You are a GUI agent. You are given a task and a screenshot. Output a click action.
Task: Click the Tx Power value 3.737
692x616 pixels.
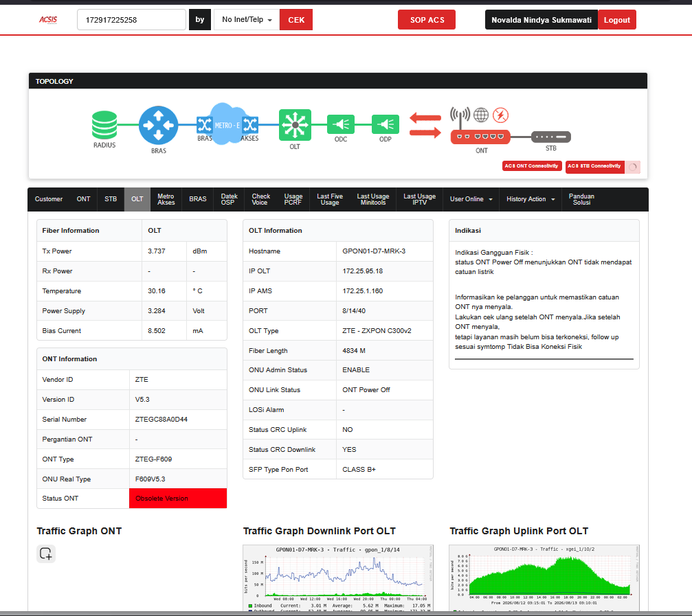pos(156,251)
